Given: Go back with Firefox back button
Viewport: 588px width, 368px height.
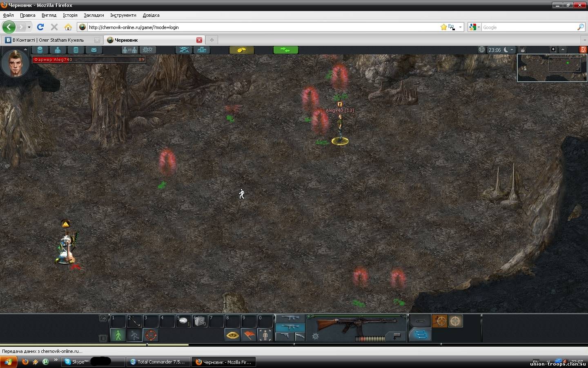Looking at the screenshot, I should [x=9, y=27].
